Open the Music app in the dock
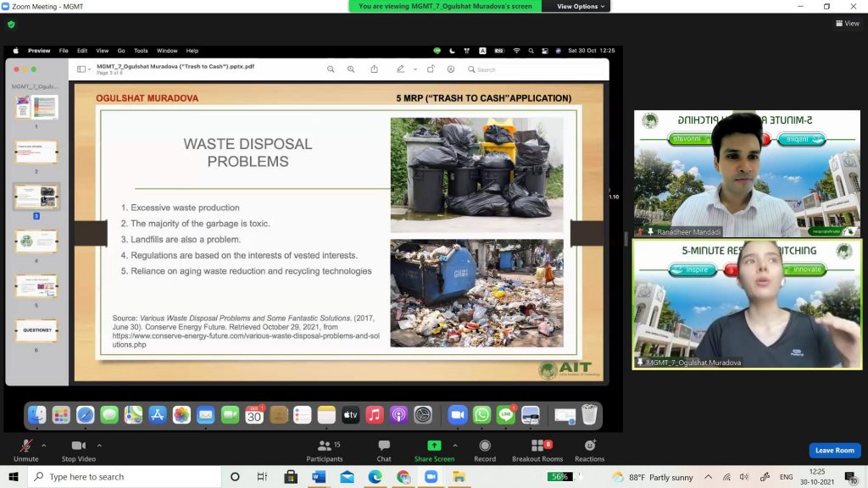The height and width of the screenshot is (488, 868). (374, 414)
